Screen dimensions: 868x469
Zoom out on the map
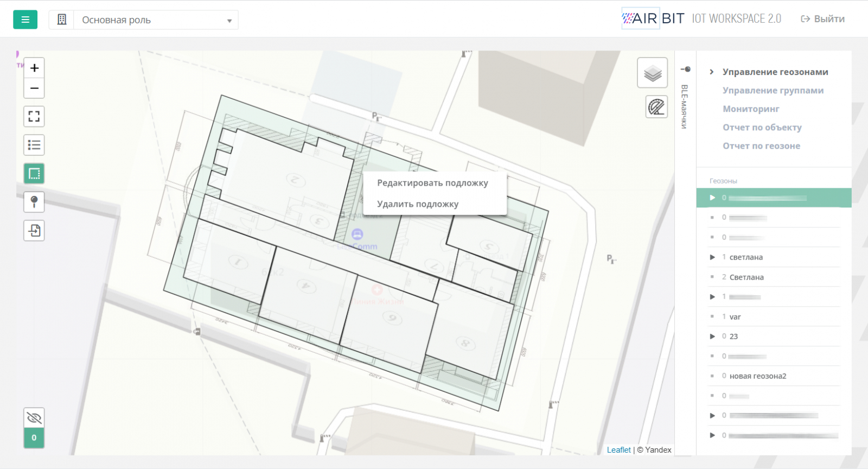click(34, 88)
